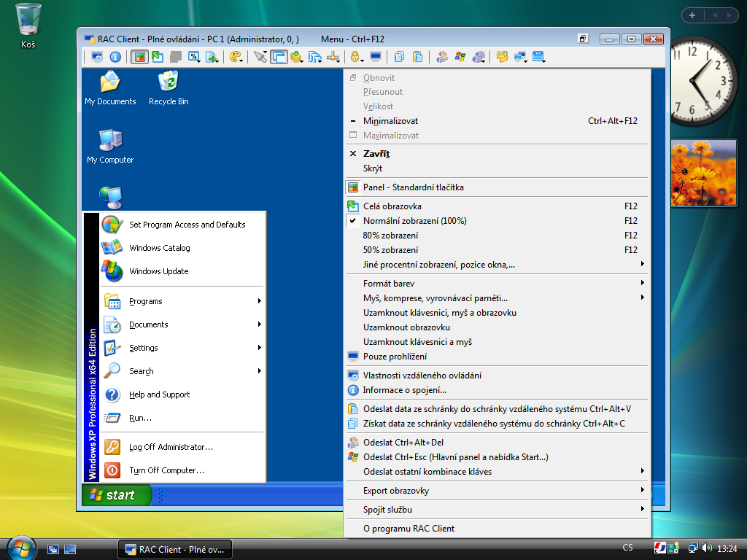Select Minimalizovat menu entry
The image size is (747, 560).
[x=497, y=121]
